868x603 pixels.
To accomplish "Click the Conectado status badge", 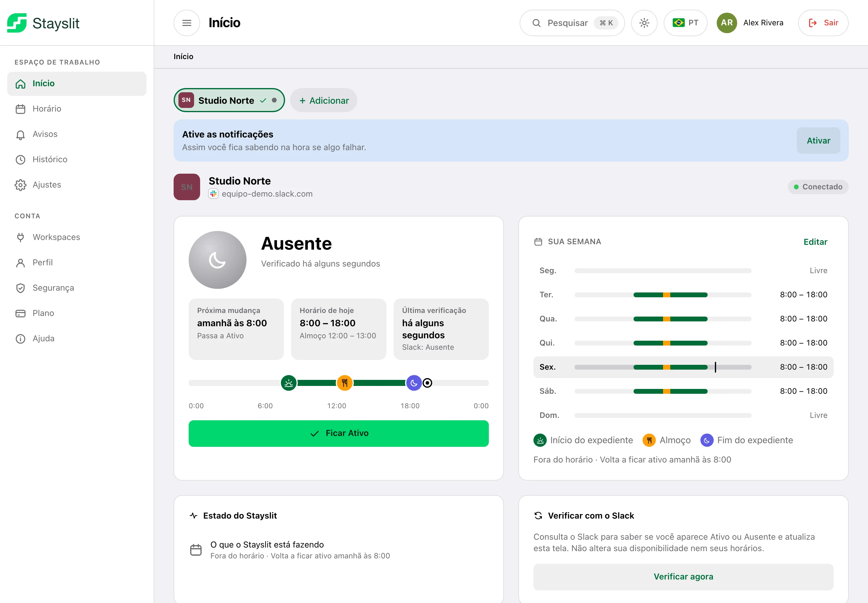I will (x=818, y=187).
